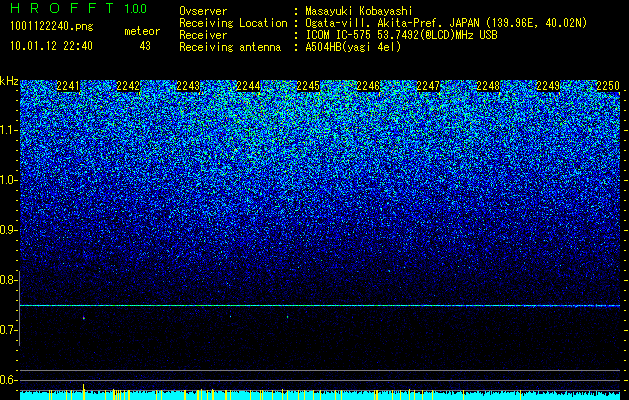Click the 2246 time marker
This screenshot has height=400, width=629.
368,86
